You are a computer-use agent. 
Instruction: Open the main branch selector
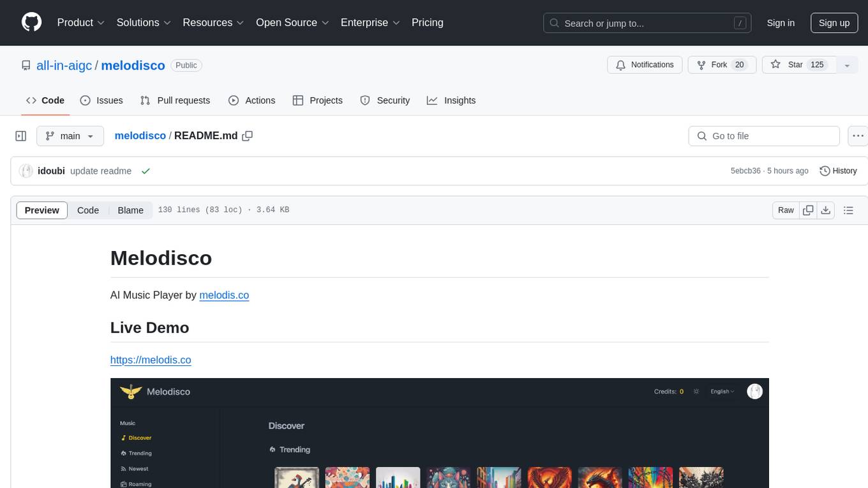[70, 136]
